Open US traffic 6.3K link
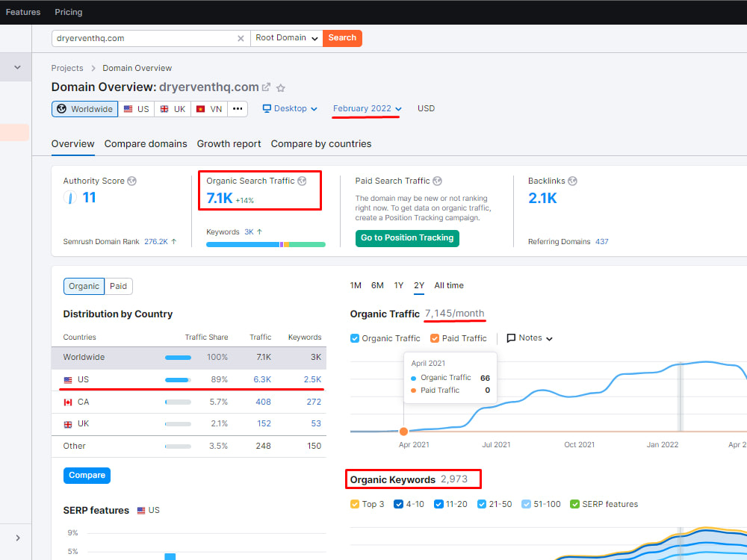The width and height of the screenshot is (747, 560). pos(262,379)
